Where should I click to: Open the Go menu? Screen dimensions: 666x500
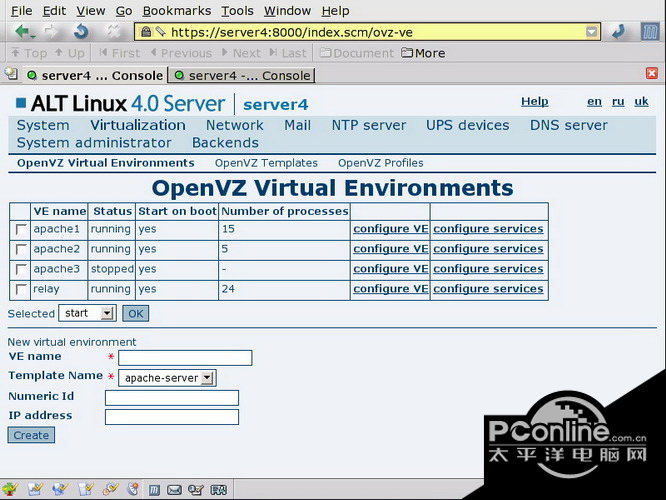[124, 11]
